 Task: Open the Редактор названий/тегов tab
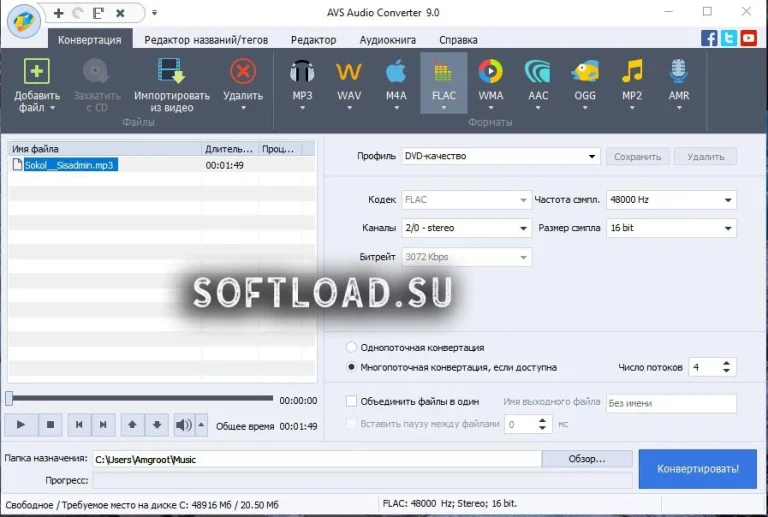tap(206, 40)
